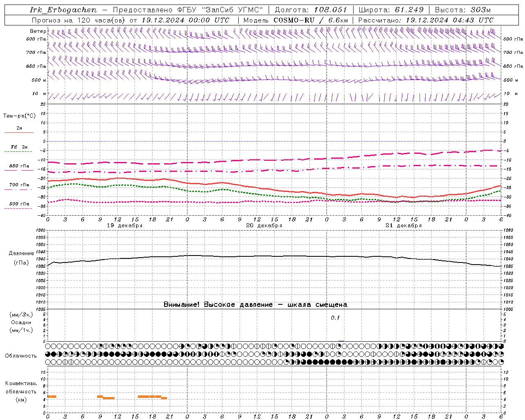The width and height of the screenshot is (525, 420).
Task: Click the 'Ветер' wind panel label
Action: (38, 31)
